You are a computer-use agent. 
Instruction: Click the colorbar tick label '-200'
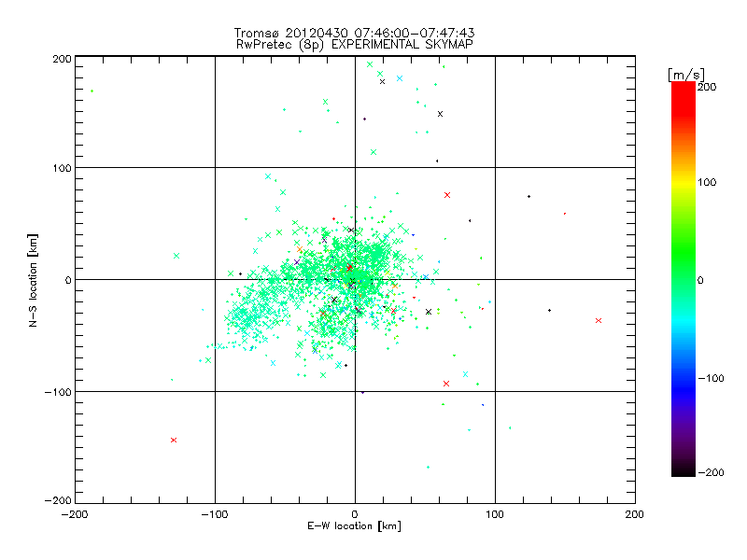pyautogui.click(x=711, y=472)
